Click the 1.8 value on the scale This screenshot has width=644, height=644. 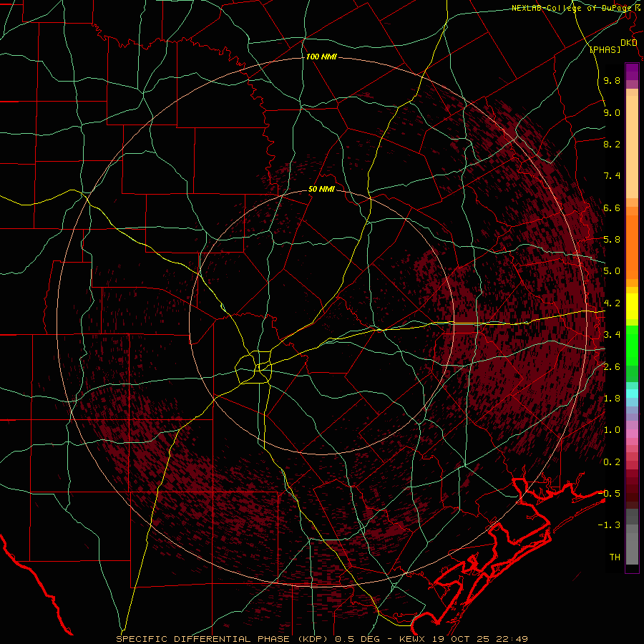pos(612,399)
